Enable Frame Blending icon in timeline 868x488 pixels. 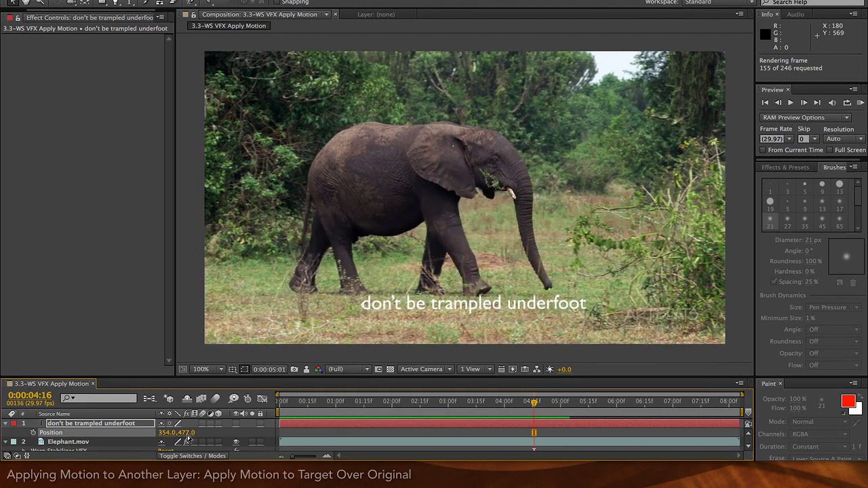pos(201,399)
